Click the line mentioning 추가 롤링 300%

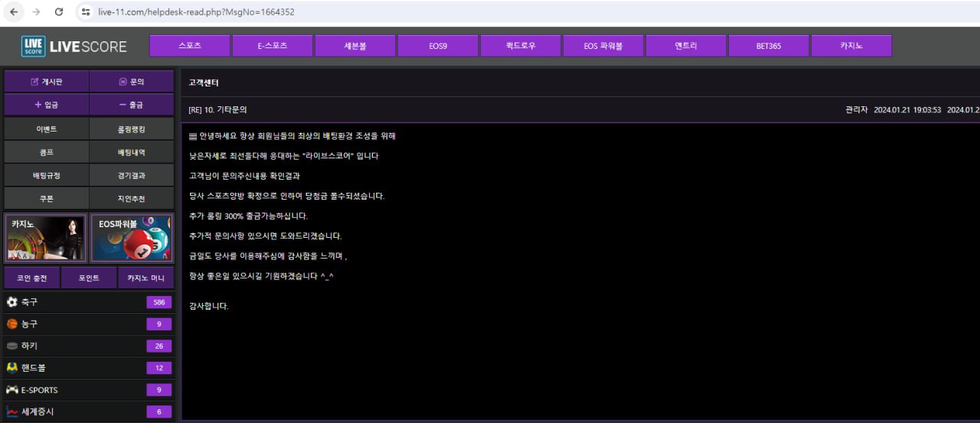tap(248, 216)
